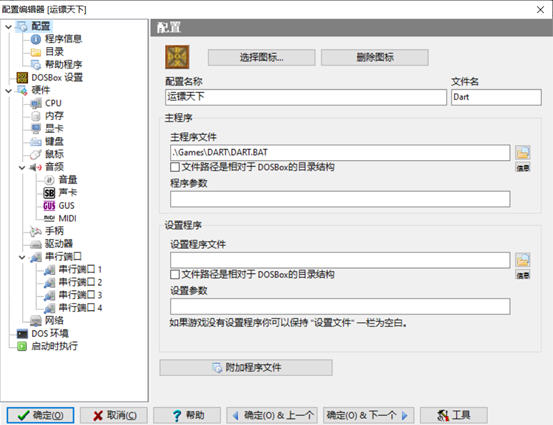Click info button under main program browse
The image size is (553, 425).
(523, 168)
